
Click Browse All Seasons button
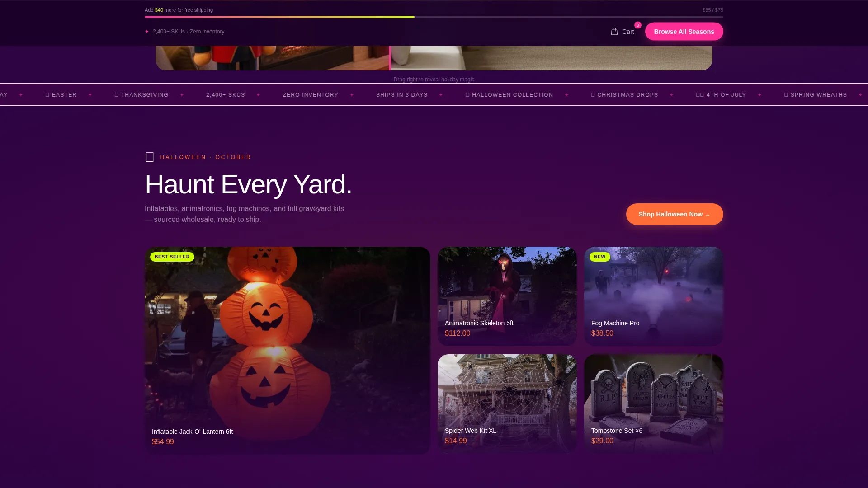tap(684, 32)
